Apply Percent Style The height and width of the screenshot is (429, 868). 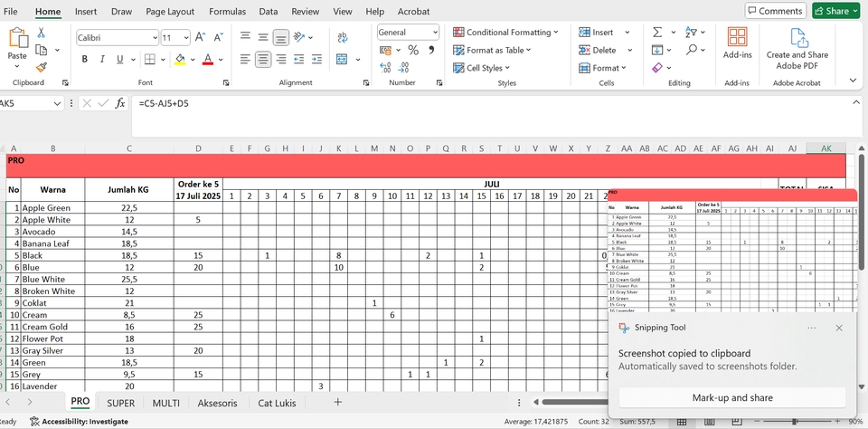click(x=413, y=51)
